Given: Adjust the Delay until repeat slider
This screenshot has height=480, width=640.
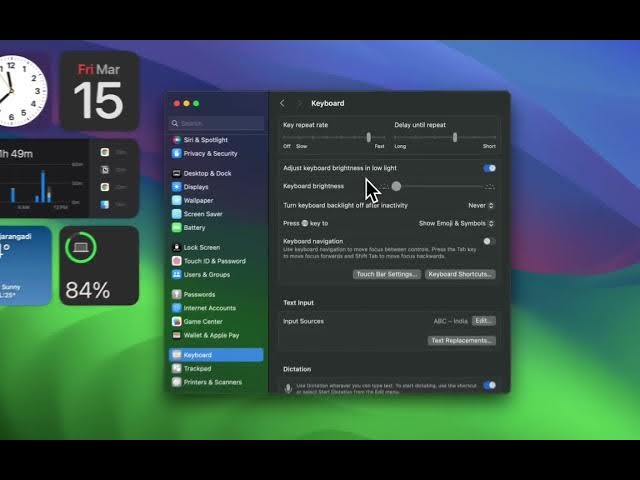Looking at the screenshot, I should 455,137.
